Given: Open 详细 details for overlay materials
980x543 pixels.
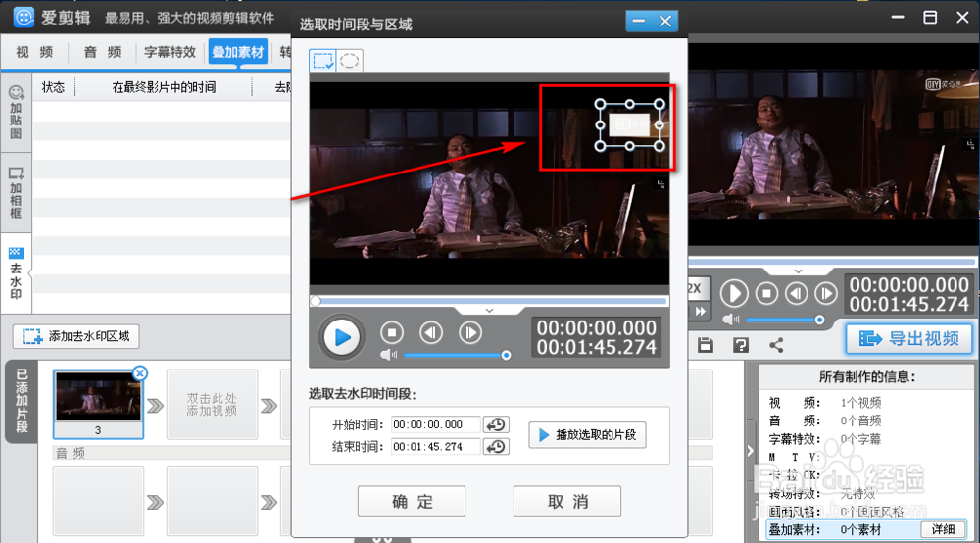Looking at the screenshot, I should (x=943, y=530).
